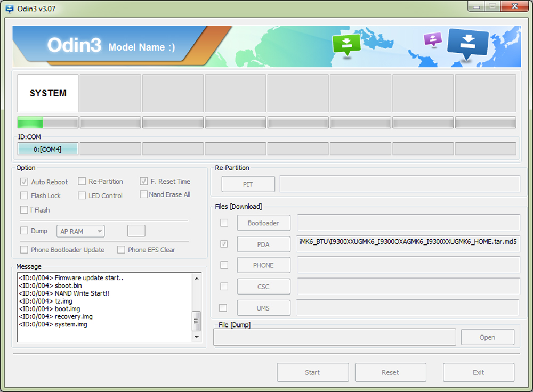The image size is (533, 392).
Task: Select the 'boot.img' log line
Action: (x=50, y=309)
